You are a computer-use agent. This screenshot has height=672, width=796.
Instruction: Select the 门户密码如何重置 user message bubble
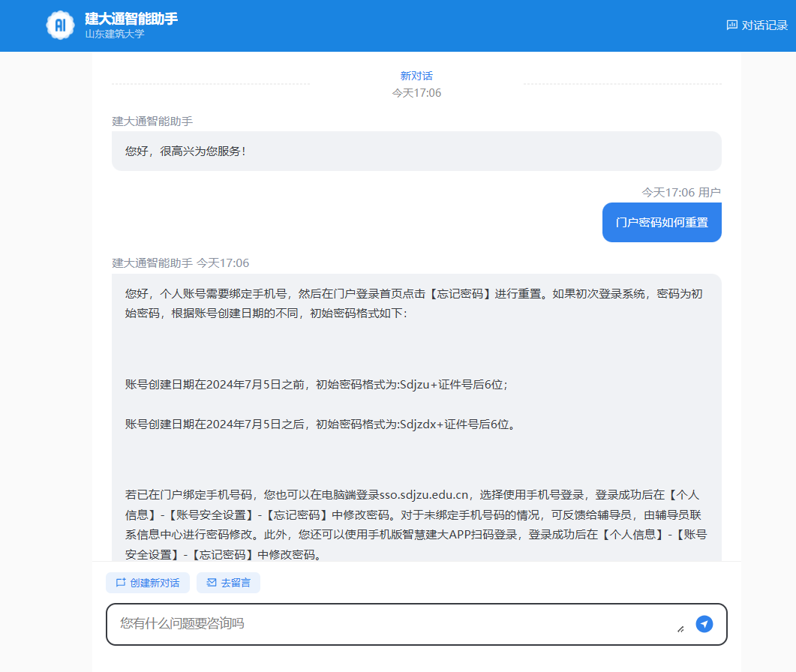tap(662, 222)
